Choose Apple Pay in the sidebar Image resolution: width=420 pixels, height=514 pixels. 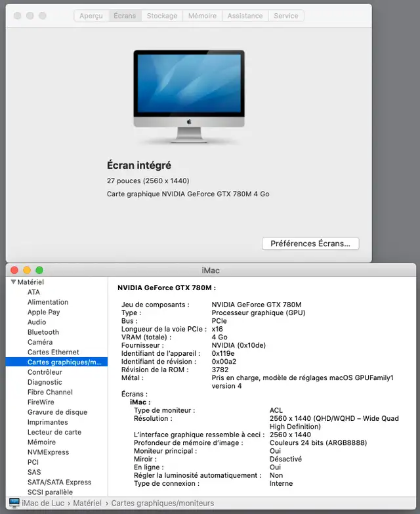click(x=43, y=312)
